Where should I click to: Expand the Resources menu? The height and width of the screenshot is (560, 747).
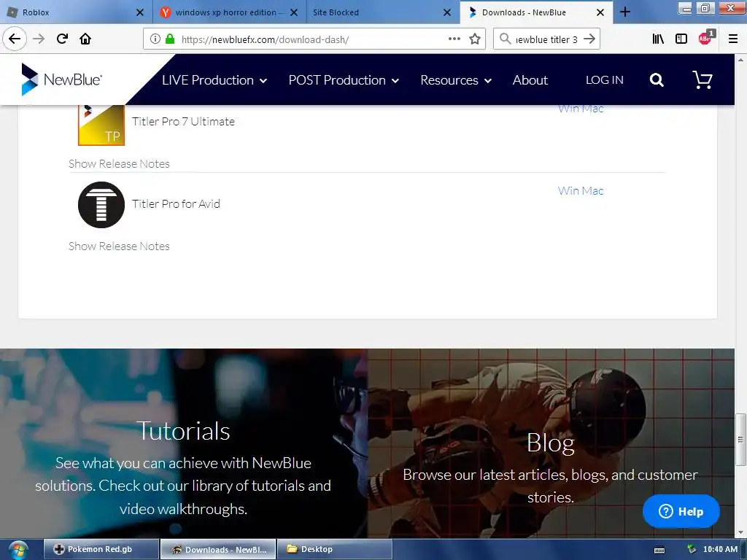(456, 80)
